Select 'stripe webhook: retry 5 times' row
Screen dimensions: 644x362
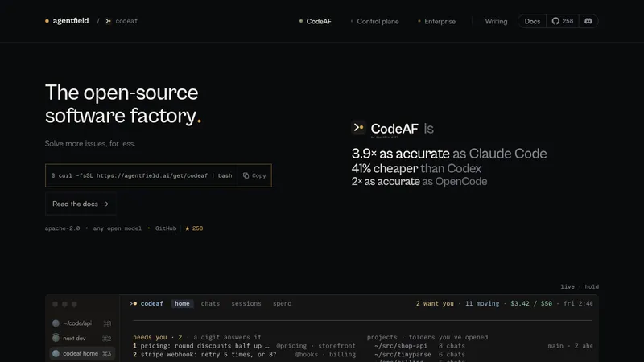pos(245,354)
